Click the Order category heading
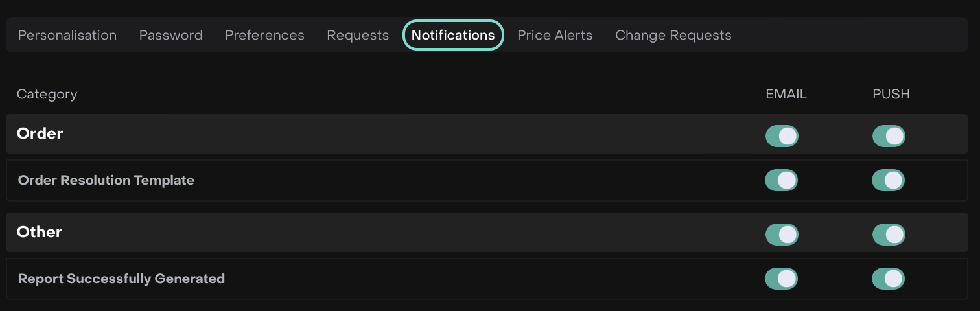The image size is (980, 311). 40,133
